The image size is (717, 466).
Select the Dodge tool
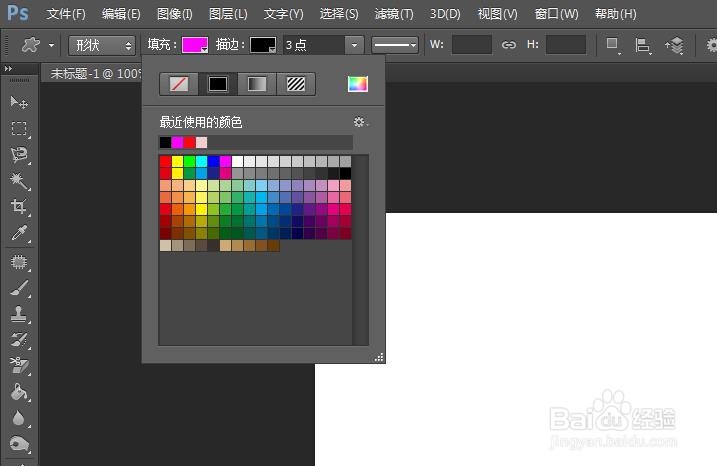[x=19, y=444]
